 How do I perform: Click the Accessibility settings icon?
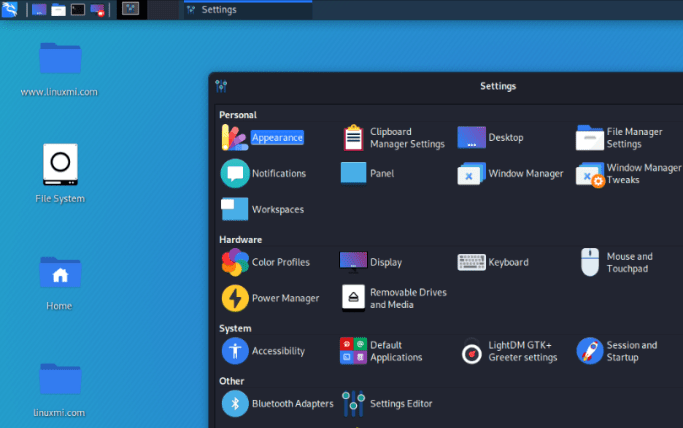(235, 351)
